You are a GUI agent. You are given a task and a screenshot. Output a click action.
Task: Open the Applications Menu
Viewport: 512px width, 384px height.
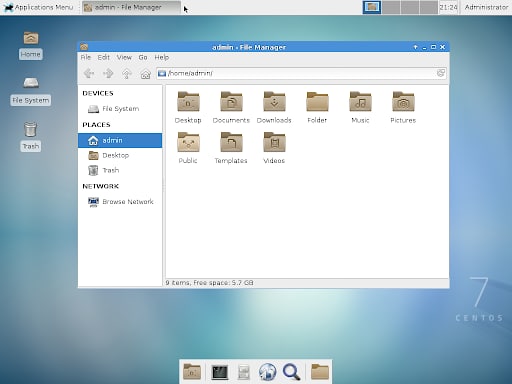pyautogui.click(x=38, y=7)
